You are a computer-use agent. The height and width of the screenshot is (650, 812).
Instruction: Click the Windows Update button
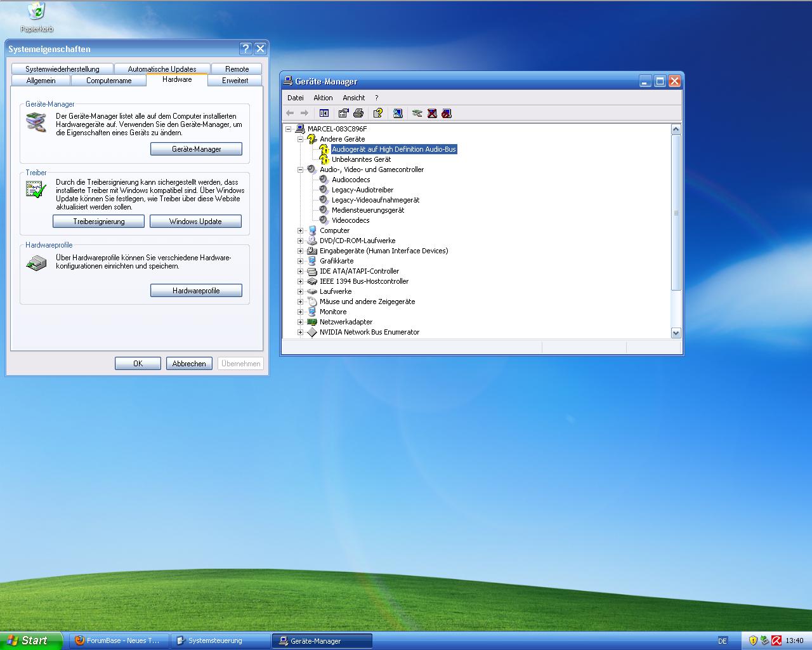[195, 222]
